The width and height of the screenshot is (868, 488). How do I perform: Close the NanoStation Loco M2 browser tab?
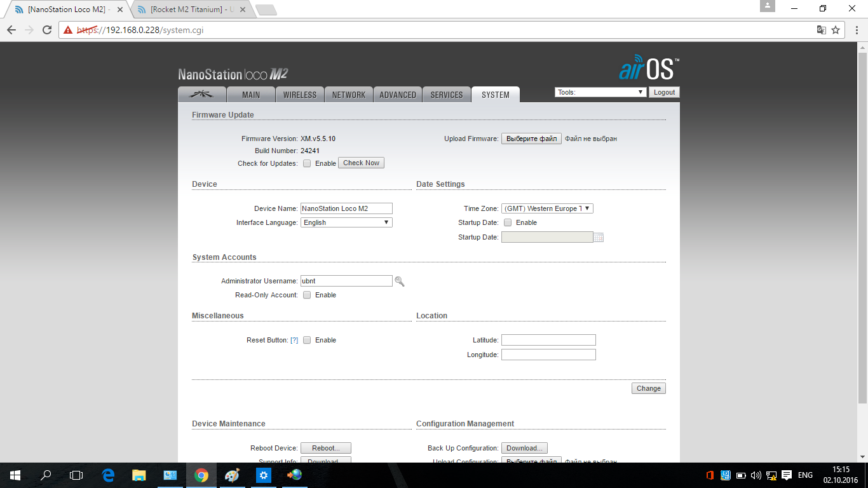coord(120,10)
